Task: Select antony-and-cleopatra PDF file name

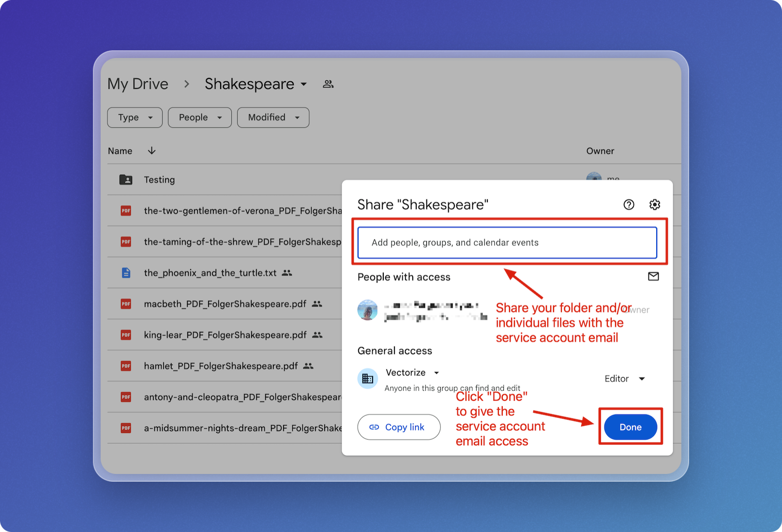Action: pyautogui.click(x=243, y=397)
